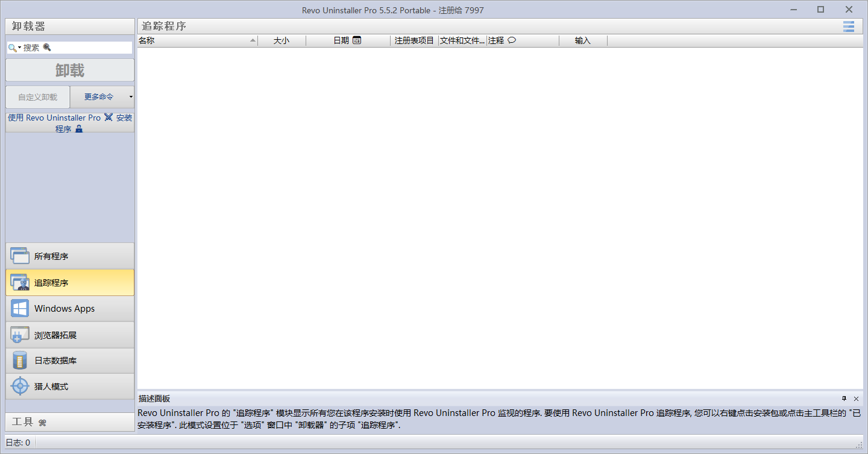Screen dimensions: 868x454
Task: Click the 注册表项目 registry items column header
Action: (415, 40)
